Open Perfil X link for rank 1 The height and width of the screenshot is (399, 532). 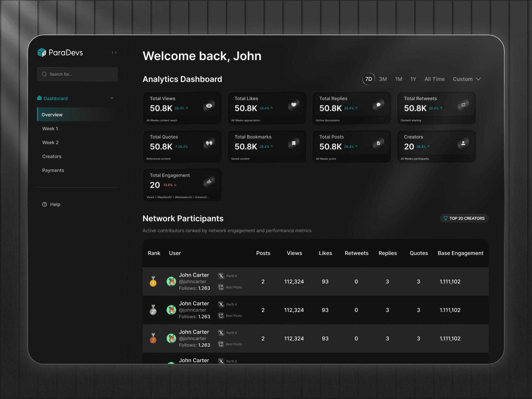[x=231, y=276]
